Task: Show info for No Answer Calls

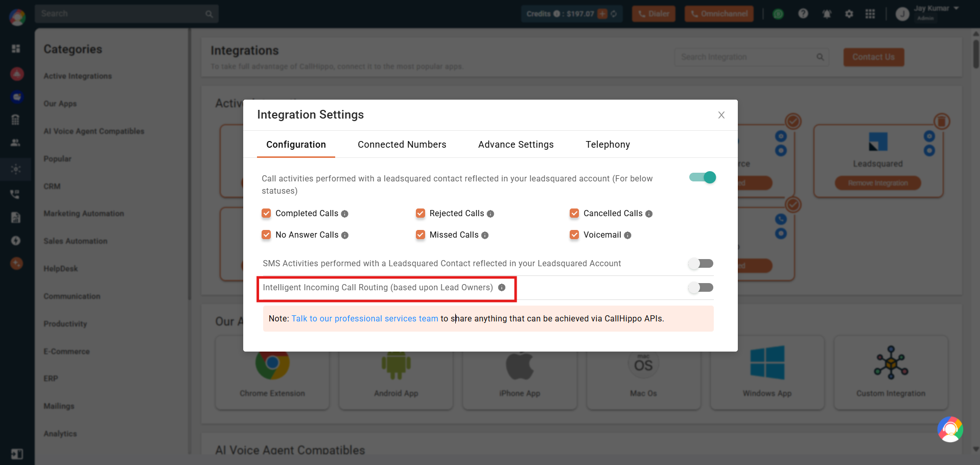Action: [345, 236]
